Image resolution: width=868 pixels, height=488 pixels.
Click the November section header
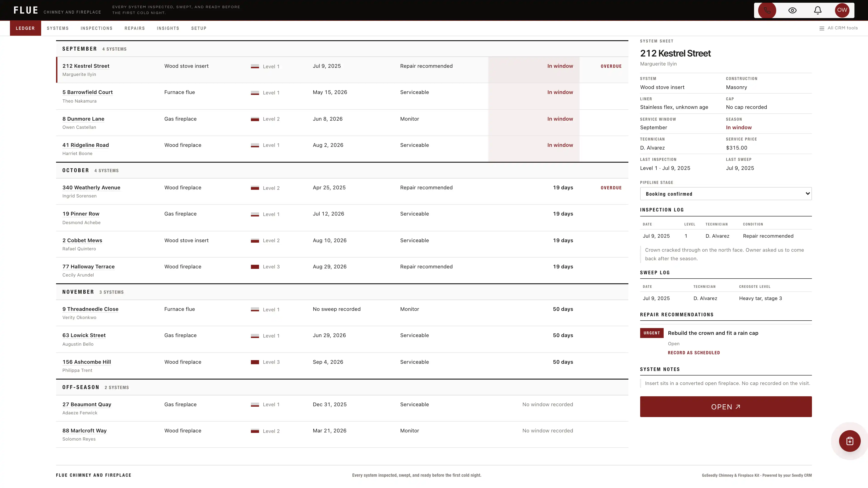pyautogui.click(x=342, y=292)
